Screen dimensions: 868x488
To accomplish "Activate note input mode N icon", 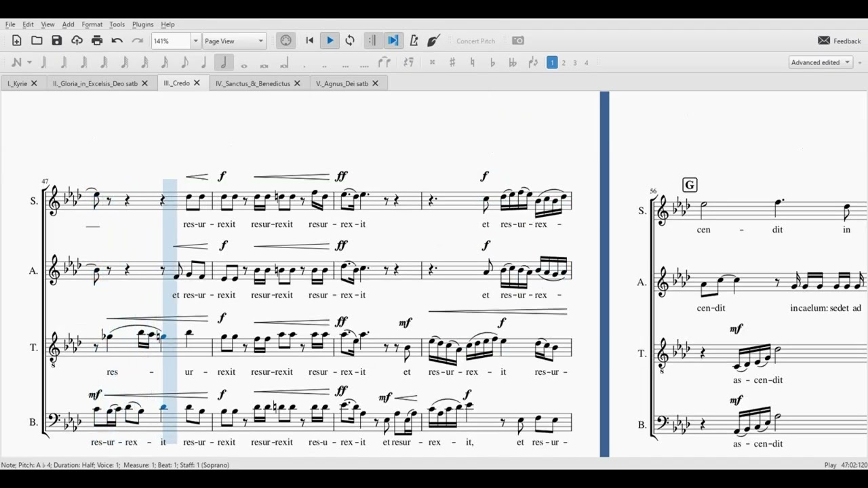I will click(17, 62).
